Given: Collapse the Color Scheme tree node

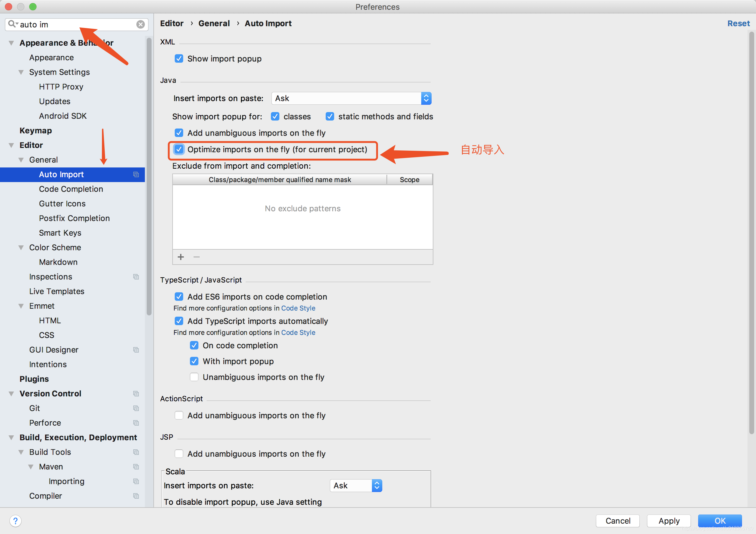Looking at the screenshot, I should point(21,248).
